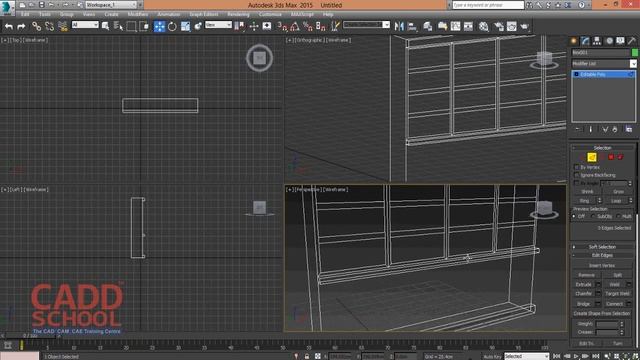This screenshot has height=360, width=640.
Task: Click the Align tool icon
Action: [x=412, y=27]
